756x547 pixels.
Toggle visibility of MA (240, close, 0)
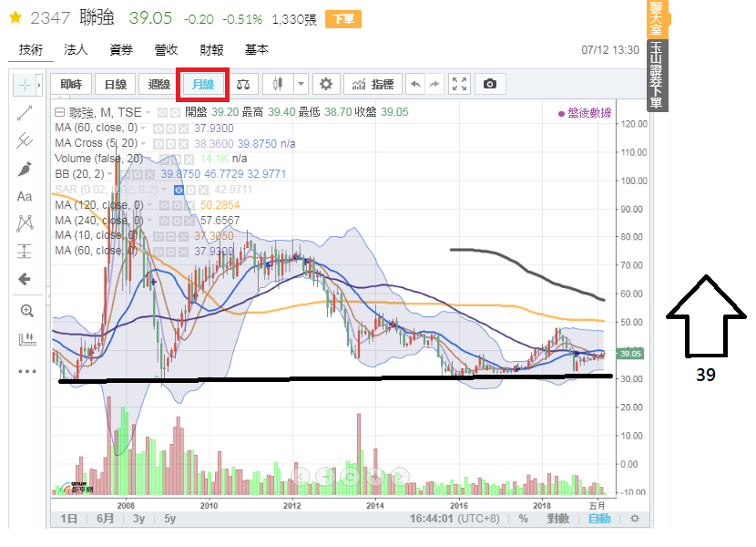(164, 222)
